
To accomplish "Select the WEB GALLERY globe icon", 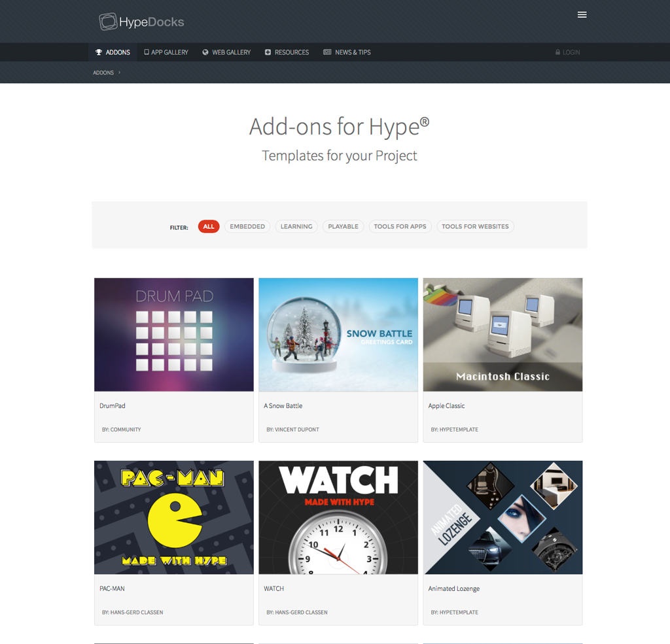I will tap(205, 52).
